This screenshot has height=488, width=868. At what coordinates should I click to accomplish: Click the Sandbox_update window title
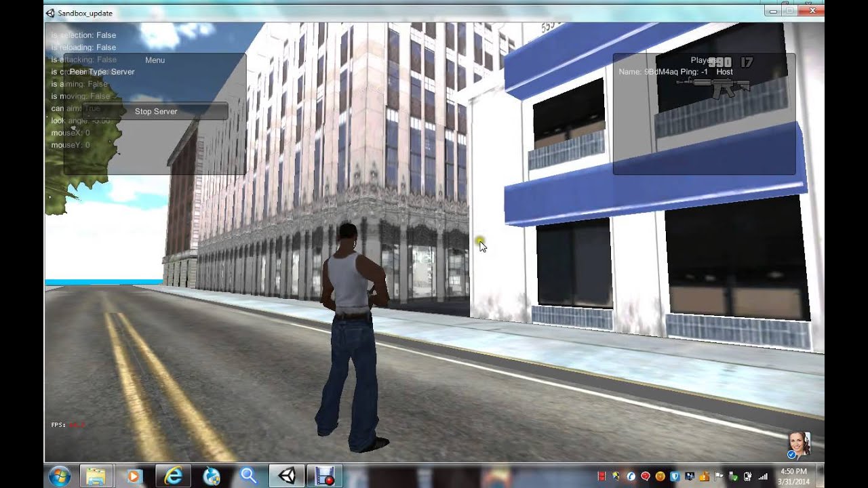pyautogui.click(x=85, y=13)
